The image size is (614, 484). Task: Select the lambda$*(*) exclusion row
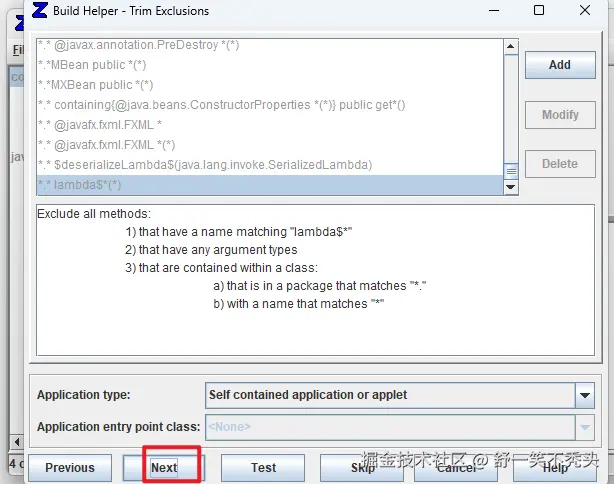(270, 185)
